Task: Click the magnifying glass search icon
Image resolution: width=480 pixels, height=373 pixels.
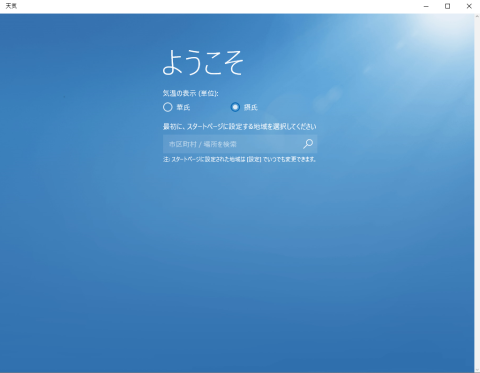Action: pos(308,144)
